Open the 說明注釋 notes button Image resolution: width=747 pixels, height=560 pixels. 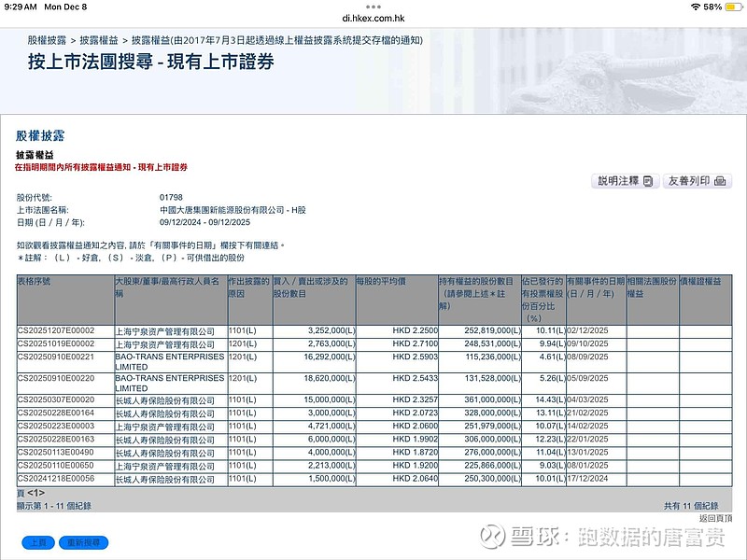[x=625, y=181]
